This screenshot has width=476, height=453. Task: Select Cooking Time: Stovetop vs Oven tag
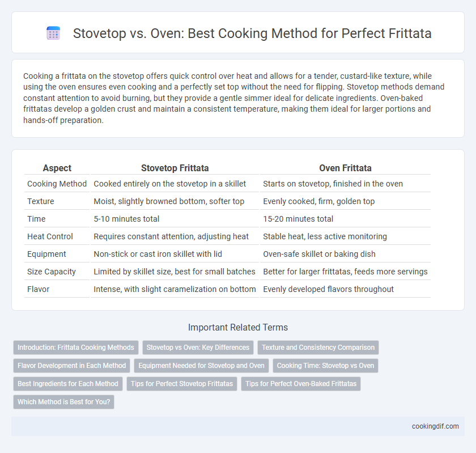click(x=325, y=366)
